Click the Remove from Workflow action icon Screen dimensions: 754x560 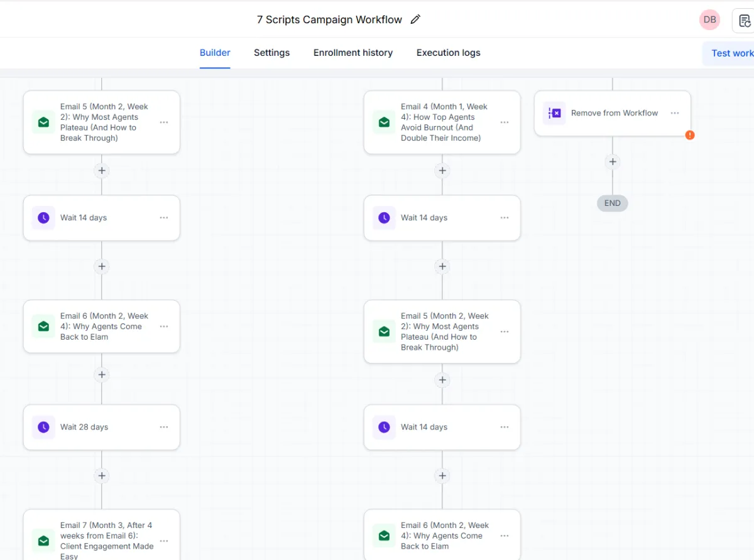coord(554,113)
